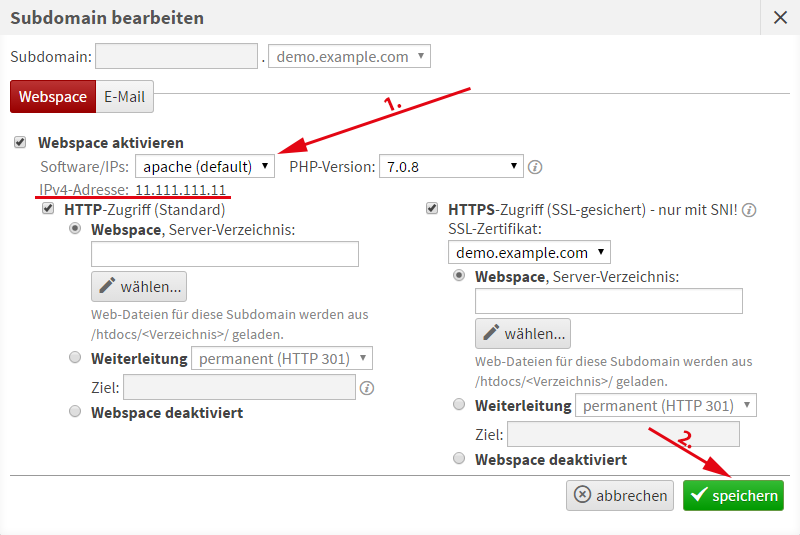Uncheck the HTTPS-Zugriff checkbox
Viewport: 800px width, 535px height.
(x=432, y=209)
